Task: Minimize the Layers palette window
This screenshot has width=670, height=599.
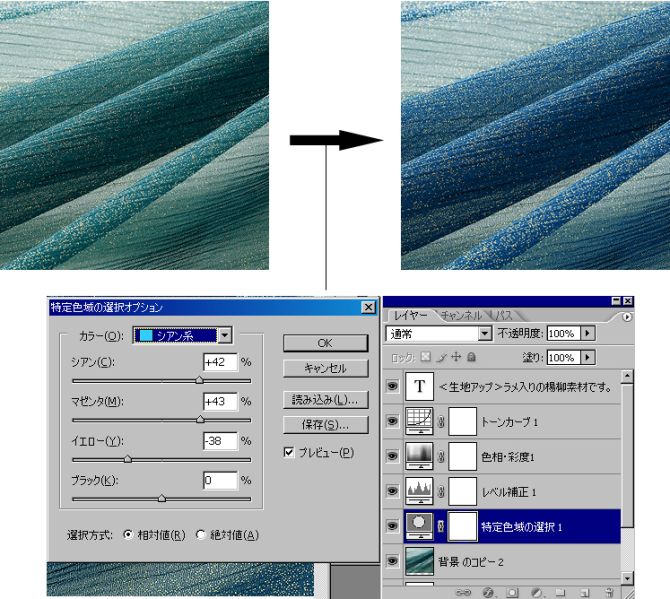Action: point(616,301)
